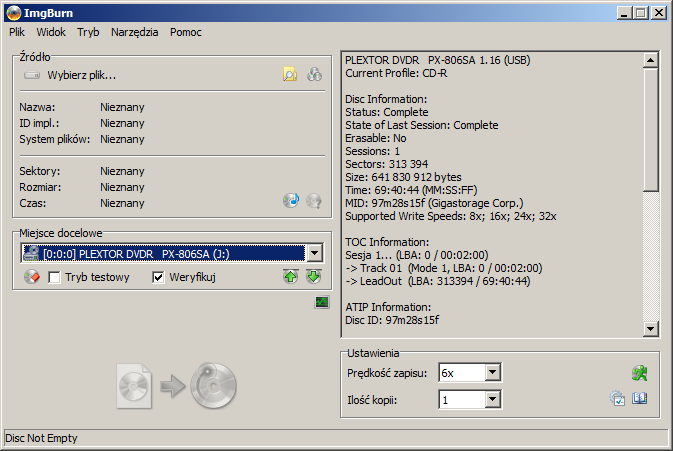
Task: Open the create CUE file icon
Action: click(314, 75)
